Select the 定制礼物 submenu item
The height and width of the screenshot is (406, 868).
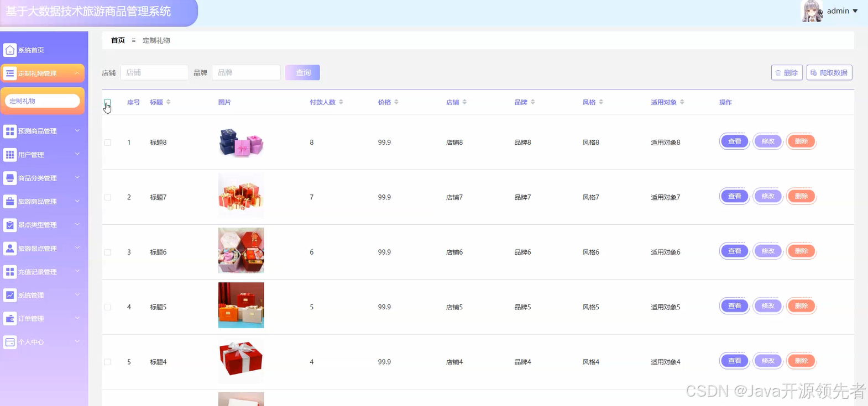42,101
